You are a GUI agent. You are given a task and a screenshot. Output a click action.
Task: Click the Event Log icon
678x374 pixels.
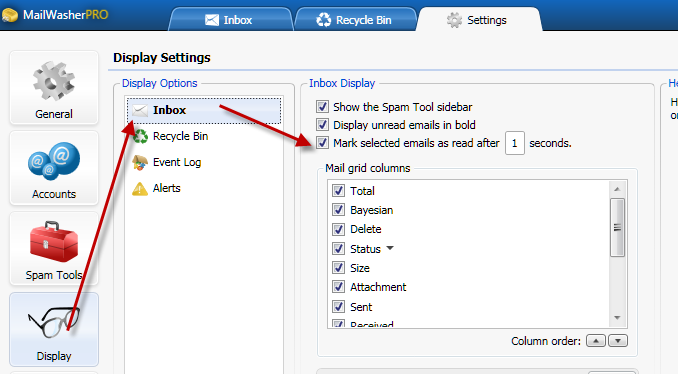point(140,163)
